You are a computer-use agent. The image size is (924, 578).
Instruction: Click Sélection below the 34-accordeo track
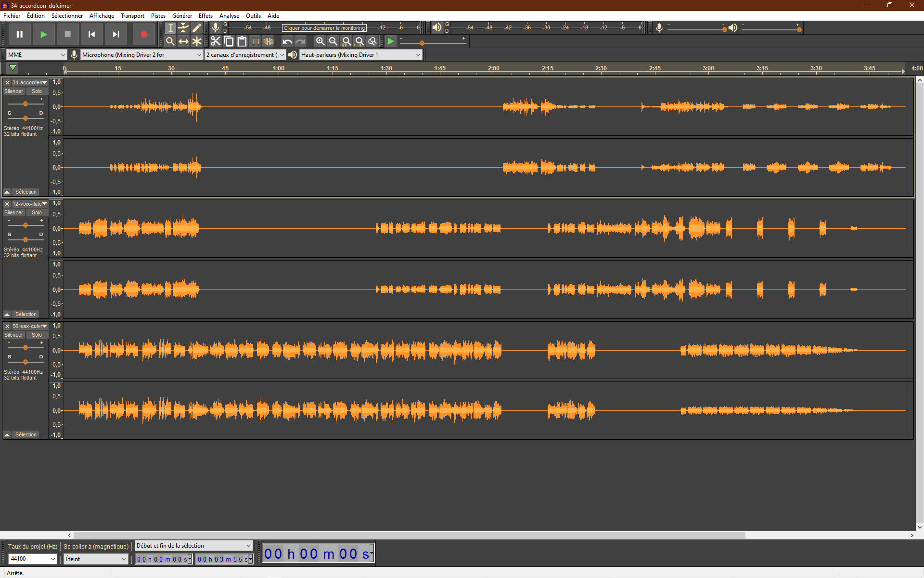coord(25,192)
